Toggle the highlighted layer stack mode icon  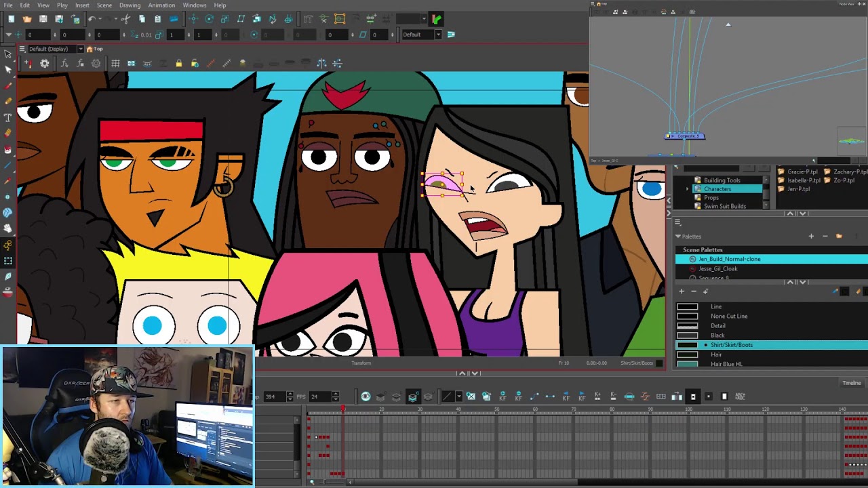[x=412, y=396]
